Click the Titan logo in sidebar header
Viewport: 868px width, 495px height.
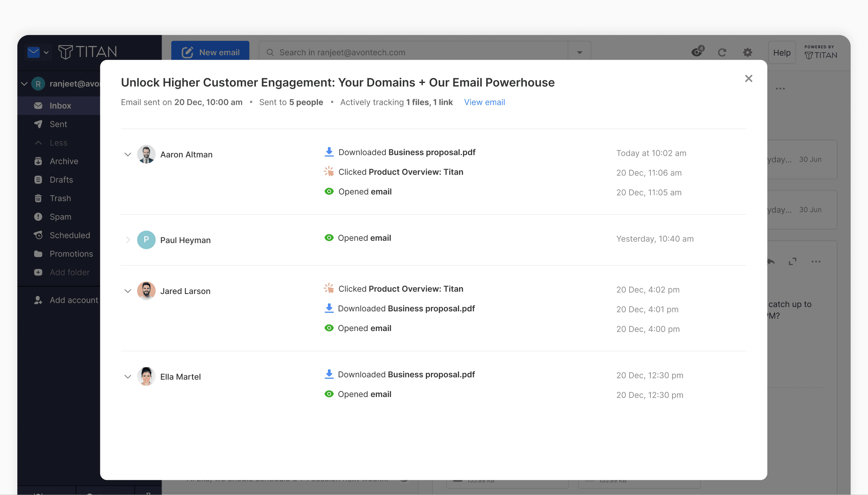coord(88,52)
